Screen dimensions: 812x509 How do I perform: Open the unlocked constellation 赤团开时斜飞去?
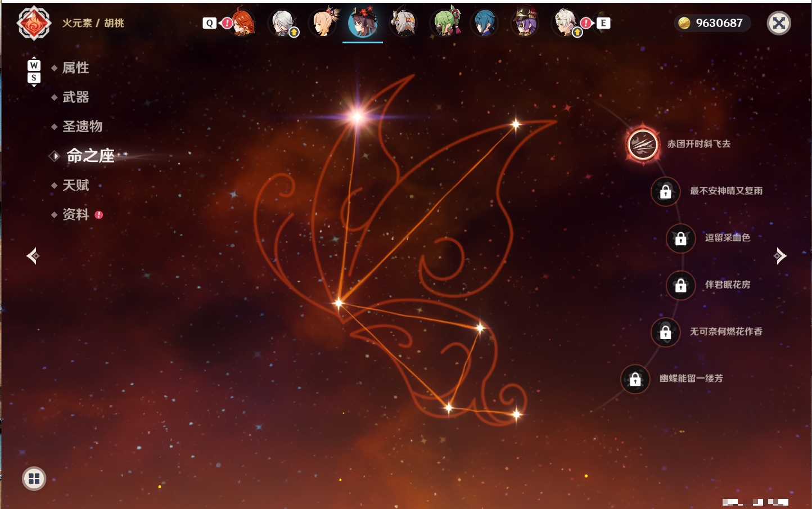[x=642, y=144]
